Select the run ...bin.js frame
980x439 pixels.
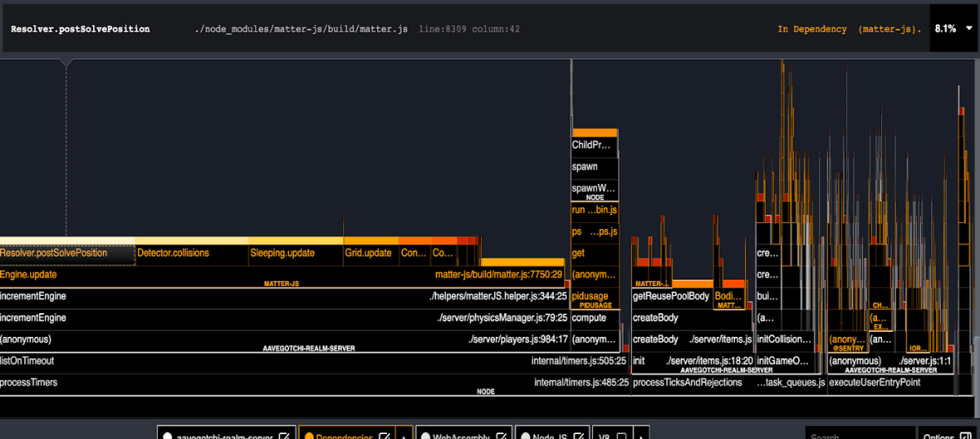(x=595, y=211)
